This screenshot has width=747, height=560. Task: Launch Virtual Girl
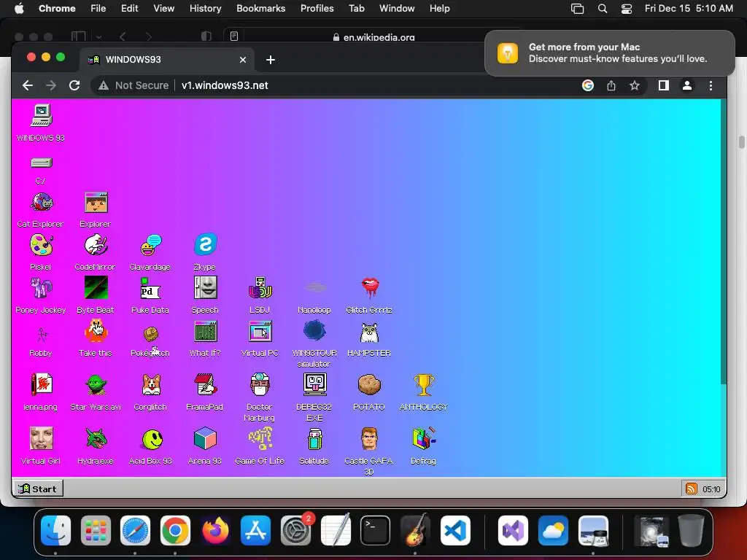[x=42, y=438]
